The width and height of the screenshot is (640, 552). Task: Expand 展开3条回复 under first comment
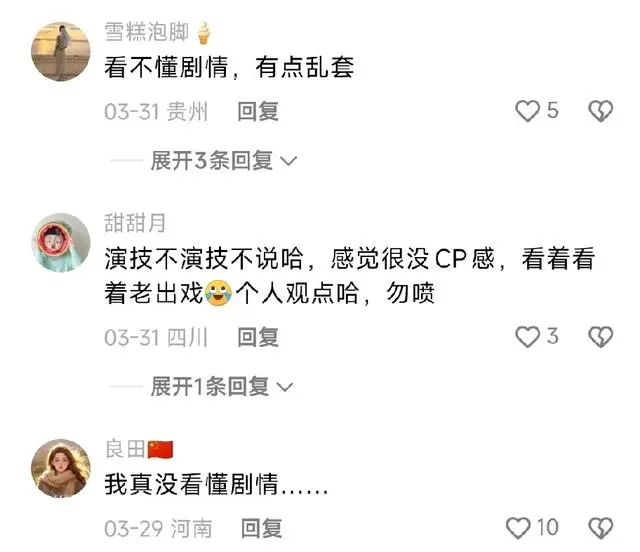[x=212, y=160]
